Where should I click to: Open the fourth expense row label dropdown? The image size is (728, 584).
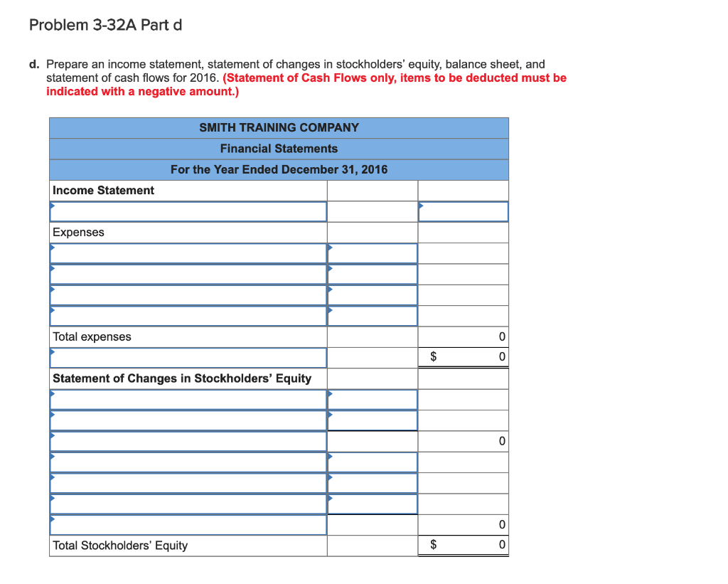188,315
